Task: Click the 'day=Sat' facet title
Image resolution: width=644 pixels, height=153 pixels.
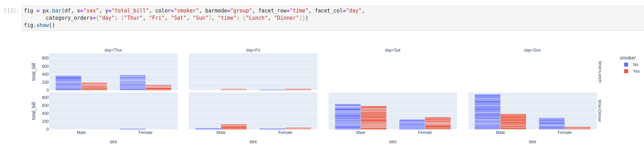Action: [x=392, y=50]
